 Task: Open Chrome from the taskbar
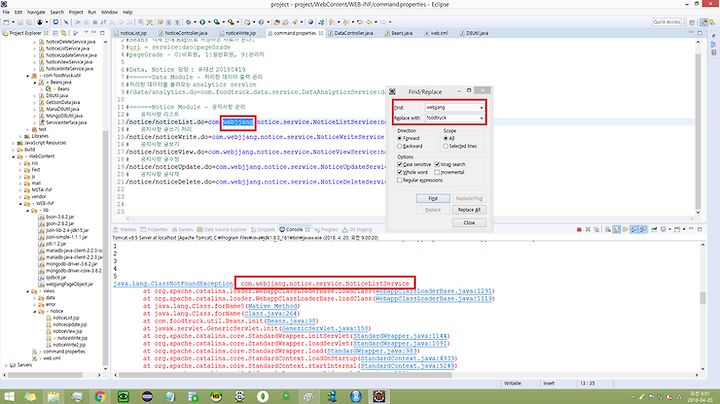[x=100, y=396]
